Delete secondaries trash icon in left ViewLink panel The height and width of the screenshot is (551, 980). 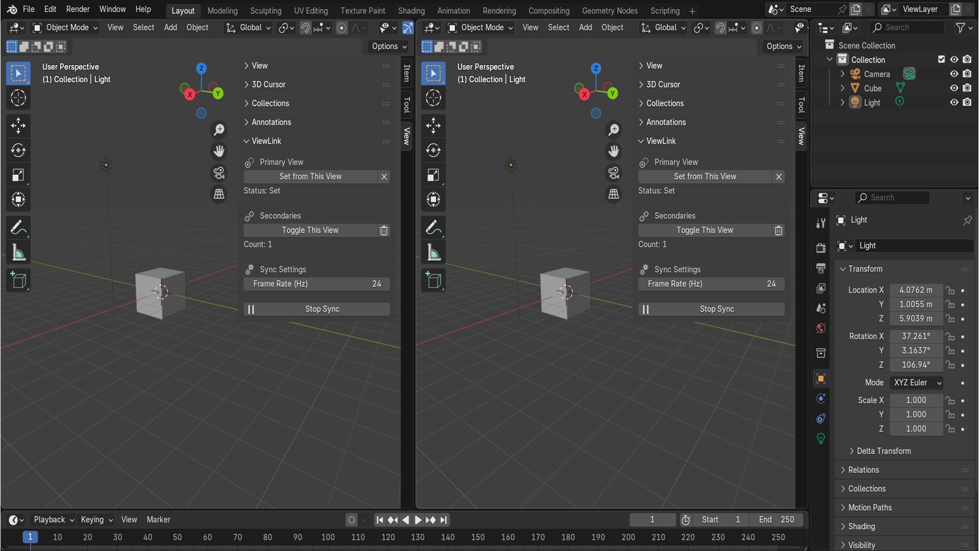tap(384, 231)
